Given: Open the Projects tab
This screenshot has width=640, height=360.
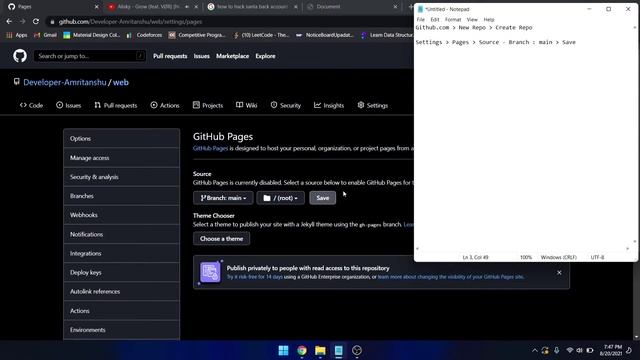Looking at the screenshot, I should pyautogui.click(x=208, y=105).
